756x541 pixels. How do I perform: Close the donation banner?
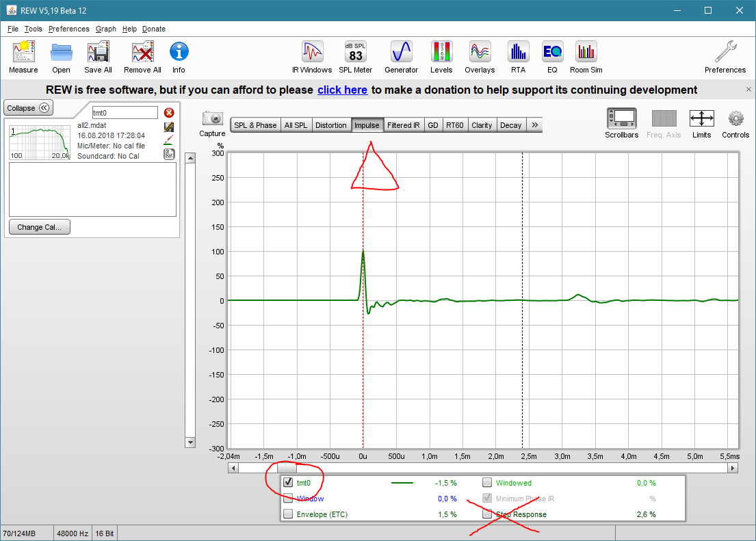tap(748, 89)
